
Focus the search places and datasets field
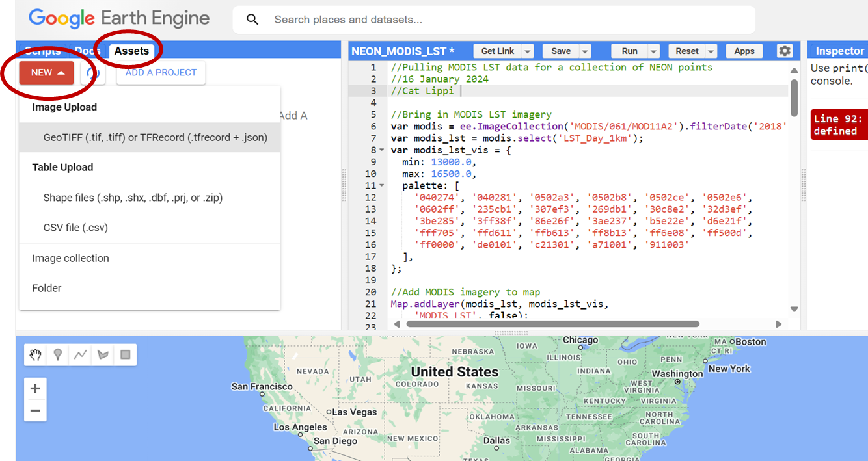495,20
